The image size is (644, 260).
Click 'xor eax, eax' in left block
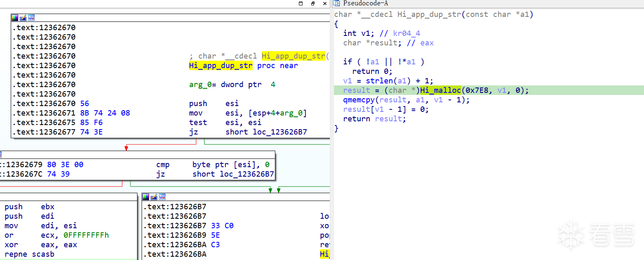click(41, 245)
